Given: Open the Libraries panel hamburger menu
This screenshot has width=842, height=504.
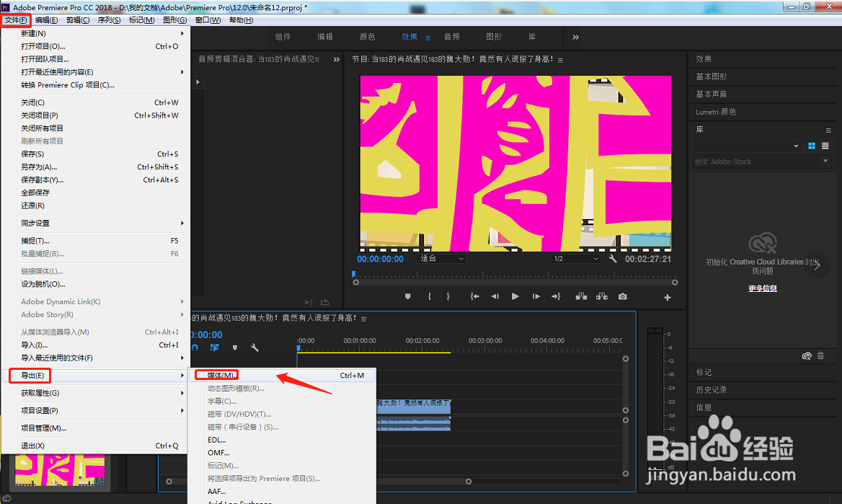Looking at the screenshot, I should tap(828, 130).
